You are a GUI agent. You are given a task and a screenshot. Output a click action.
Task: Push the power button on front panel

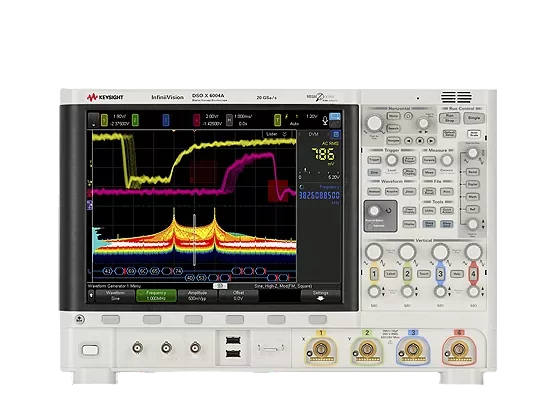[x=90, y=350]
